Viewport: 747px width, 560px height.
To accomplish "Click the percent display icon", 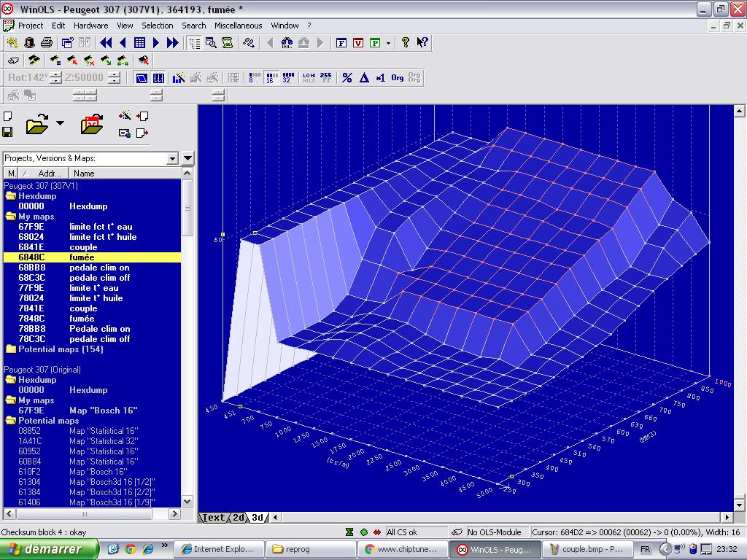I will 347,78.
